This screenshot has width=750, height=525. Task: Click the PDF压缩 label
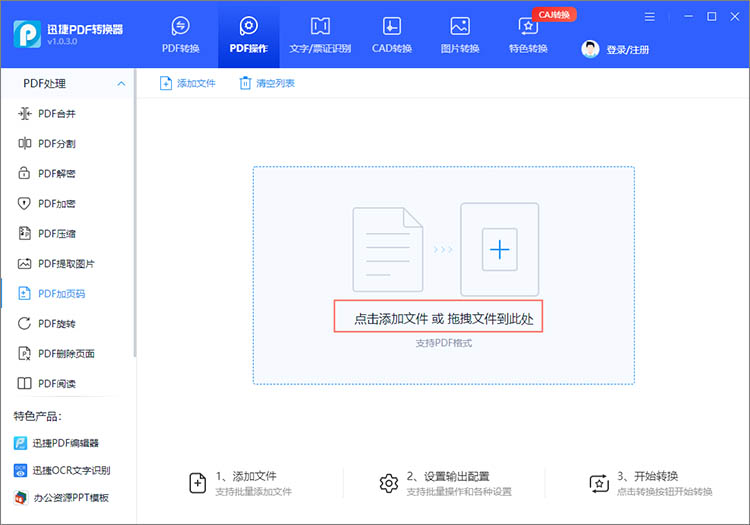click(57, 234)
